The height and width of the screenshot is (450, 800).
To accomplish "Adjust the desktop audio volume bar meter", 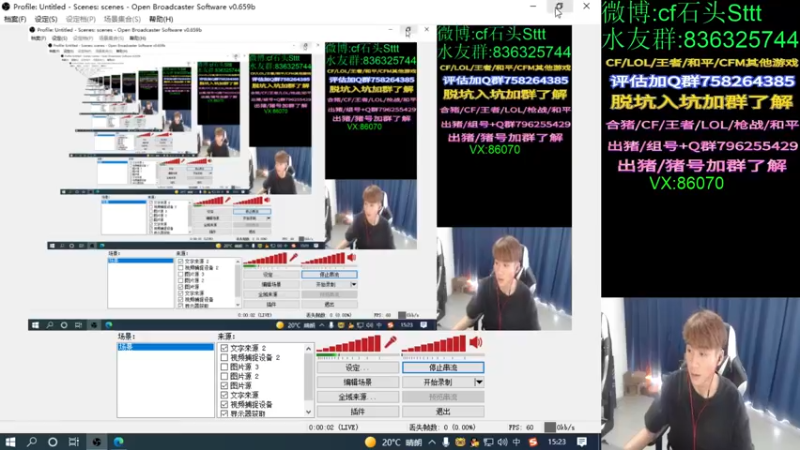I will (x=434, y=344).
